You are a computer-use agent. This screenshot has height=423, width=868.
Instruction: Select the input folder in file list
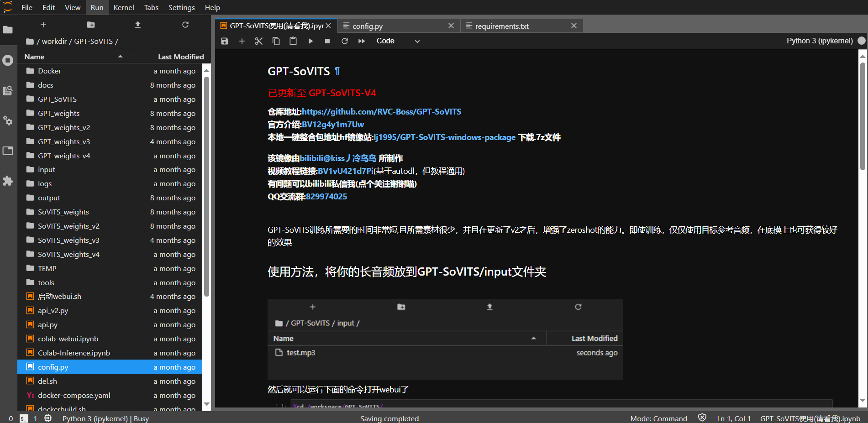(x=110, y=170)
